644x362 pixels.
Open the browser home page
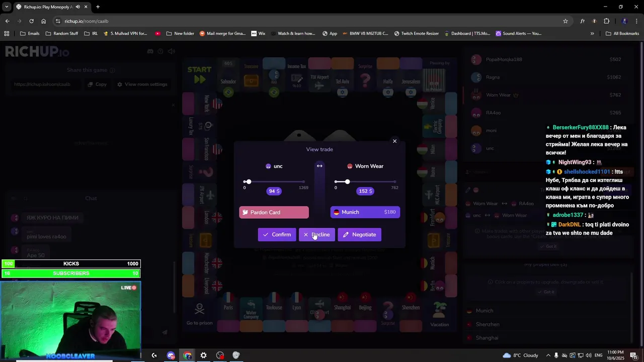pyautogui.click(x=44, y=21)
